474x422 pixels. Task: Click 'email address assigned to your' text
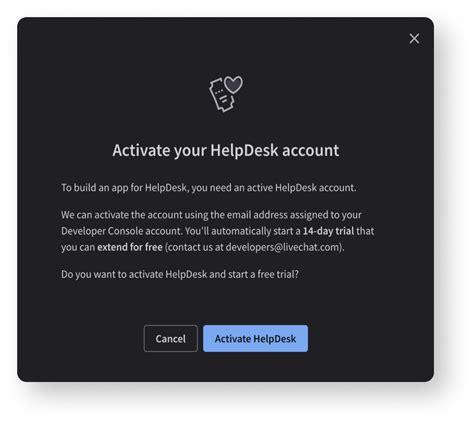[x=294, y=215]
